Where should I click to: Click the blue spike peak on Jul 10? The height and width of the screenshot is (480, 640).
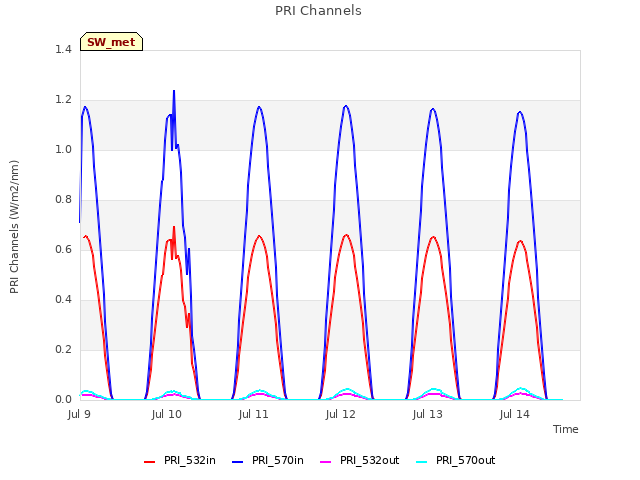point(174,91)
